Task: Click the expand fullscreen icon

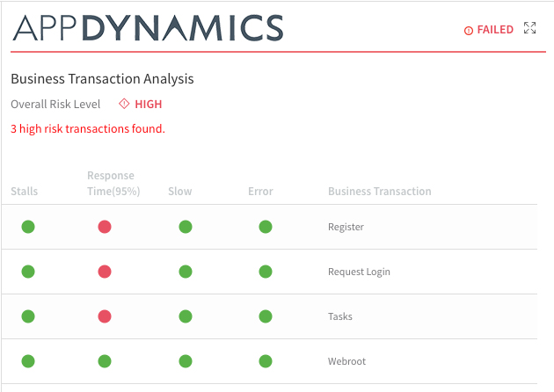Action: coord(529,29)
